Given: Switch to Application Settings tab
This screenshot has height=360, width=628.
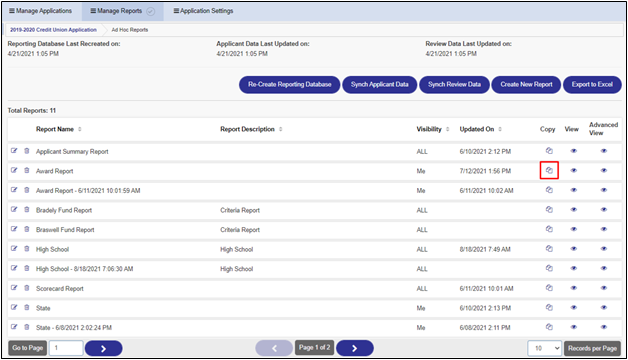Looking at the screenshot, I should point(203,11).
